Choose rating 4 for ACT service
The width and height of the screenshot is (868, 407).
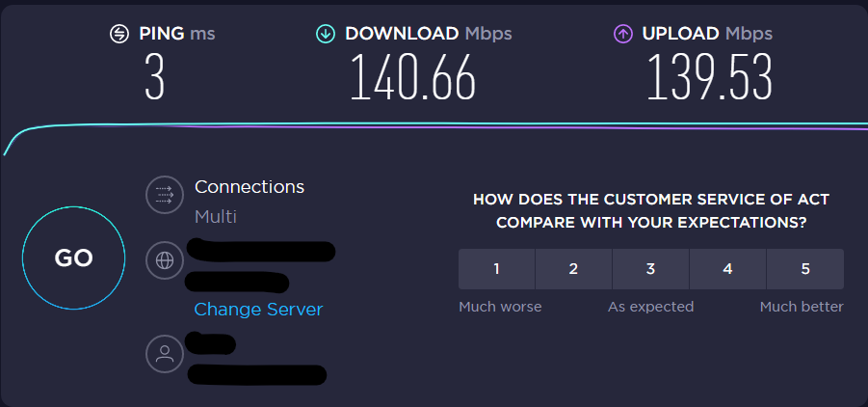coord(727,269)
